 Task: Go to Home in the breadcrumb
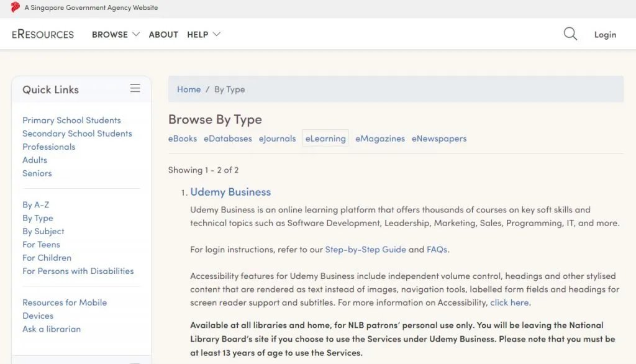pyautogui.click(x=189, y=89)
